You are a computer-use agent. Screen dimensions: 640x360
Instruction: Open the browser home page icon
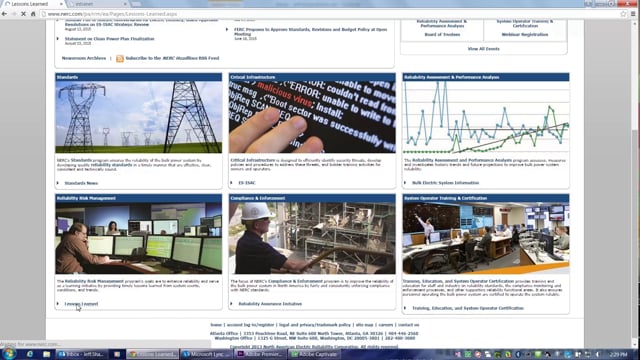33,14
